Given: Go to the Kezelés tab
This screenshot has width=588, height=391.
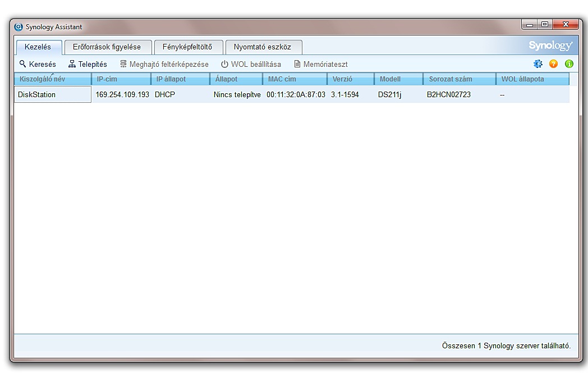Looking at the screenshot, I should [38, 47].
